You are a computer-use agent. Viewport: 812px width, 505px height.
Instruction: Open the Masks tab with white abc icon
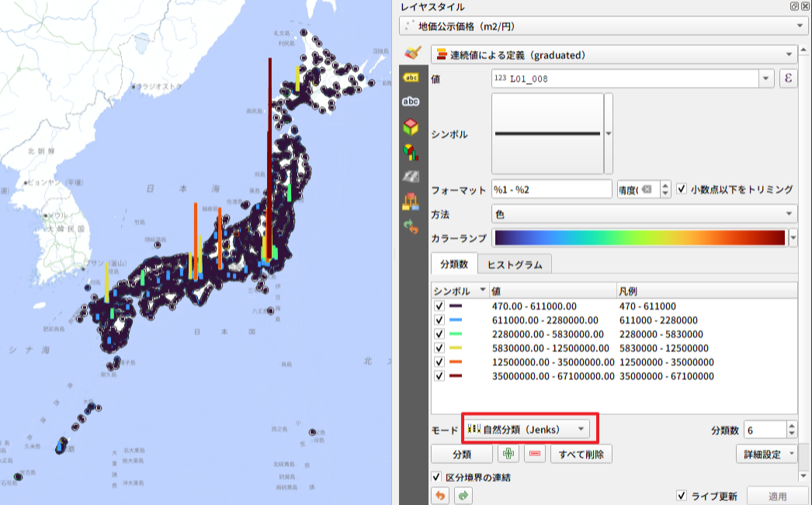pos(411,102)
